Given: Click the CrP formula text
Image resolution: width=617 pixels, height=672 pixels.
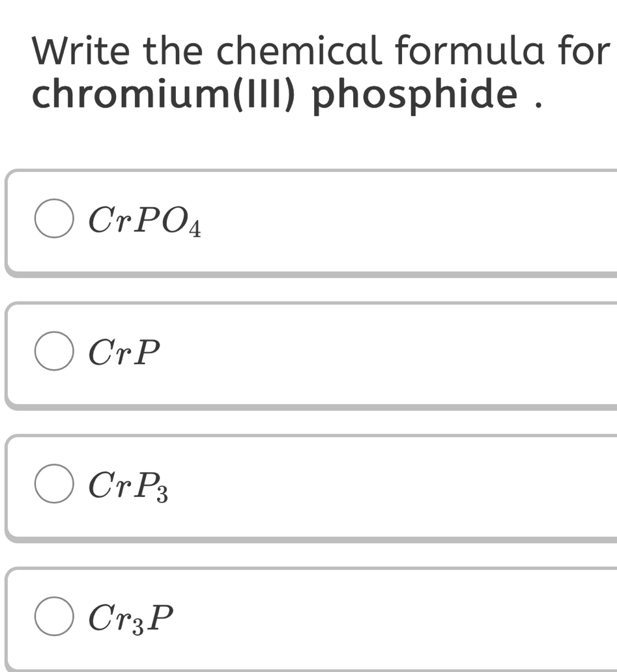Looking at the screenshot, I should click(124, 352).
